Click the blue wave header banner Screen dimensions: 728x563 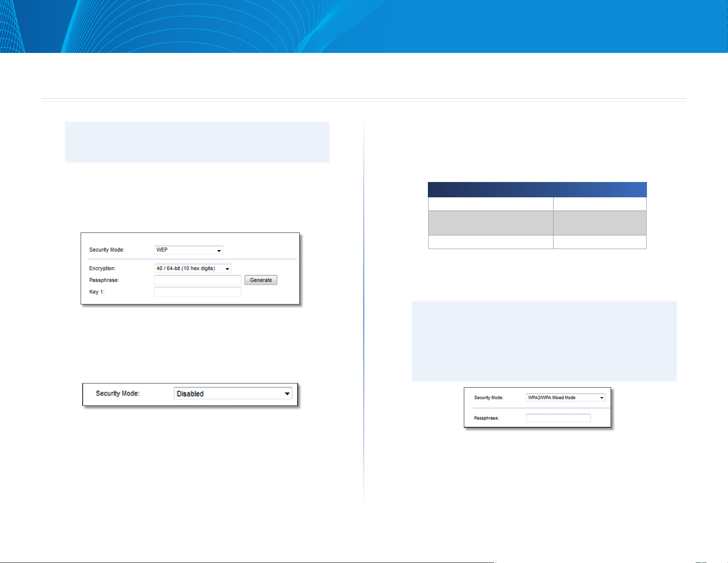(364, 26)
